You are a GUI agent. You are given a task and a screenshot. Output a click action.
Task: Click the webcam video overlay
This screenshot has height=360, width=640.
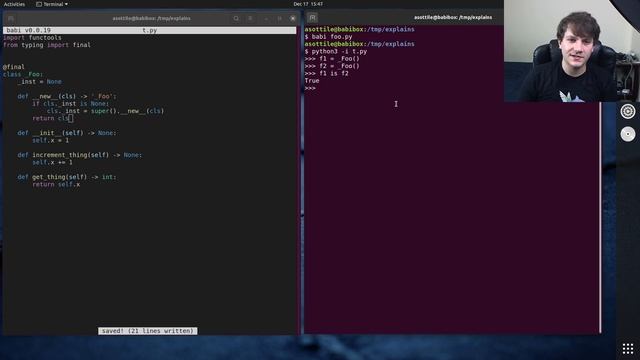[x=572, y=51]
